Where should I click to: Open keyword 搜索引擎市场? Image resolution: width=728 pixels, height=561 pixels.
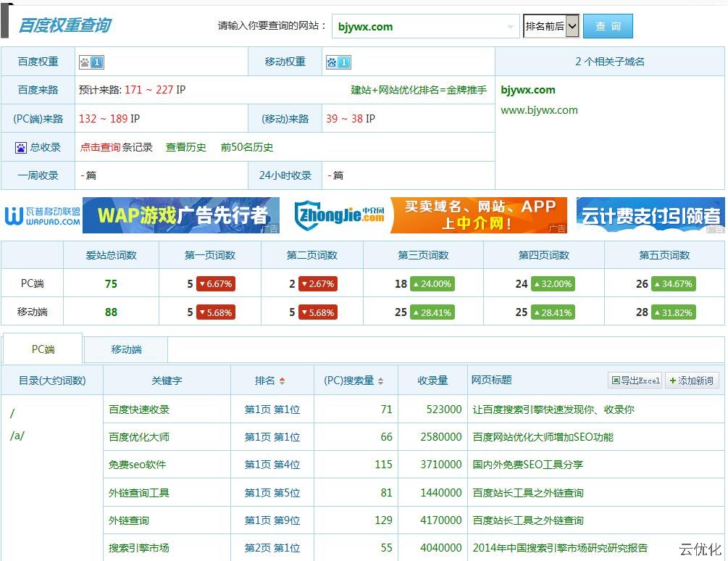coord(139,547)
